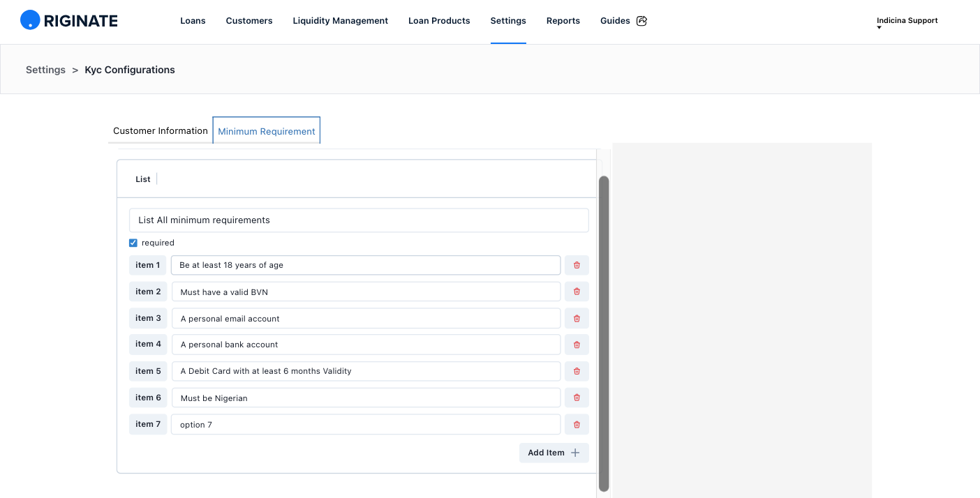The image size is (980, 498).
Task: Uncheck the required checkbox
Action: tap(133, 243)
